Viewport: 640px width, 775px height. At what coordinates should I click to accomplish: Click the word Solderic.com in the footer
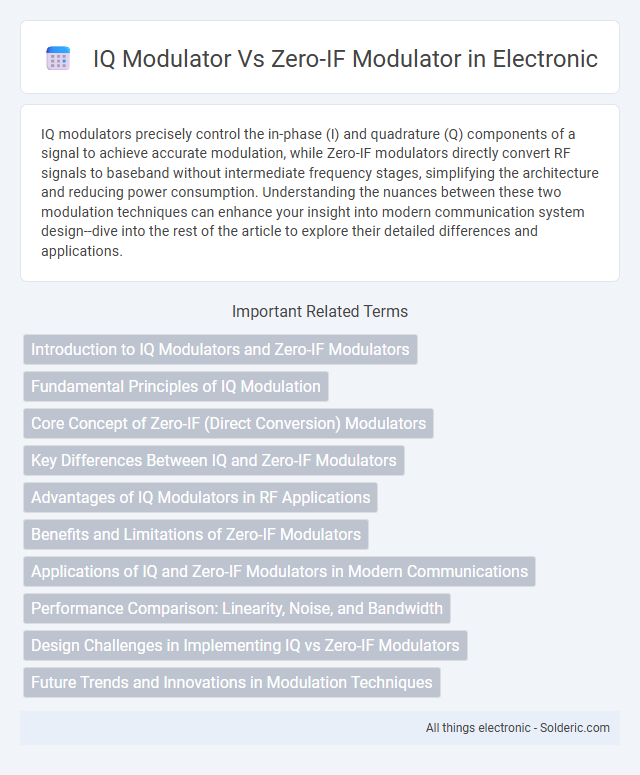pos(575,728)
